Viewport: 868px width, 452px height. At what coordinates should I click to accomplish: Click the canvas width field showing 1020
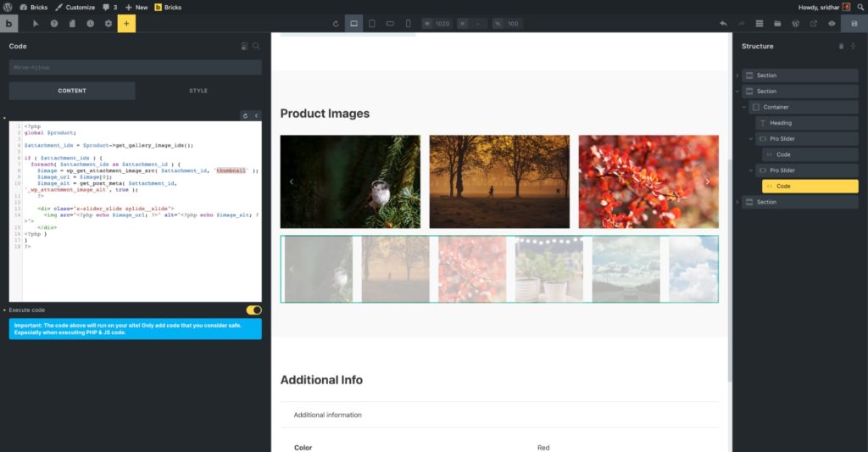click(x=437, y=23)
